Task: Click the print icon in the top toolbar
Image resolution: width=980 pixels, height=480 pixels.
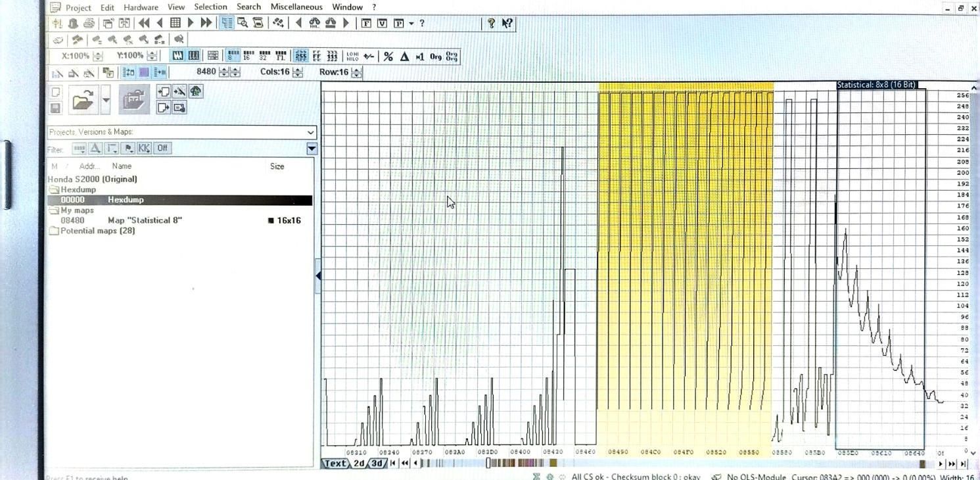Action: 89,23
